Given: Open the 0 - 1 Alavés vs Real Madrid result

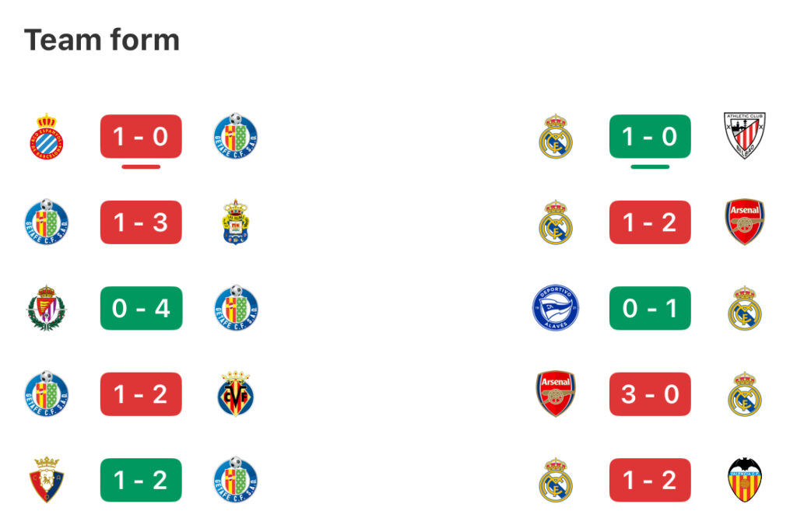Looking at the screenshot, I should pos(650,308).
